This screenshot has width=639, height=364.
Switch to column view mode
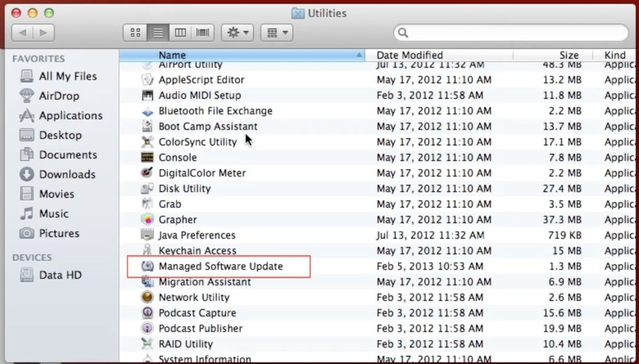180,32
